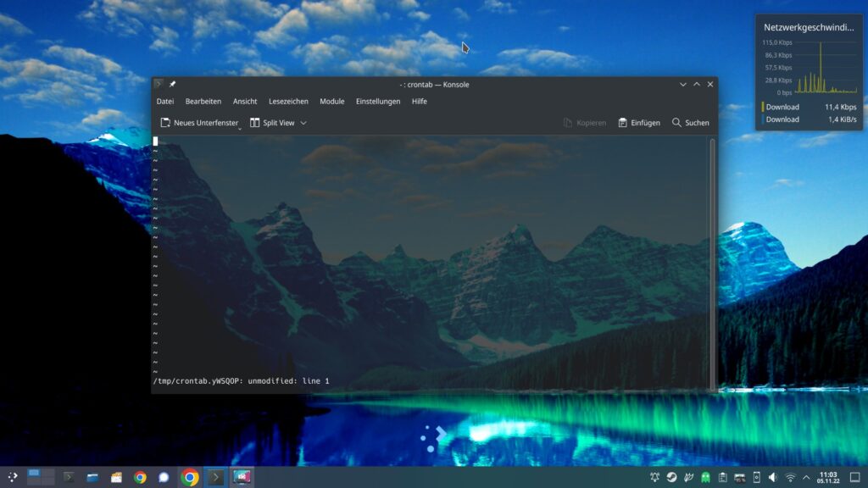The image size is (868, 488).
Task: Open the Wi-Fi network tray icon
Action: 790,478
